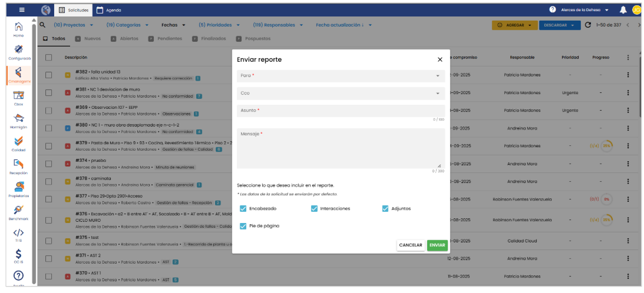Open the Cco recipients dropdown
The image size is (644, 293).
click(x=341, y=93)
